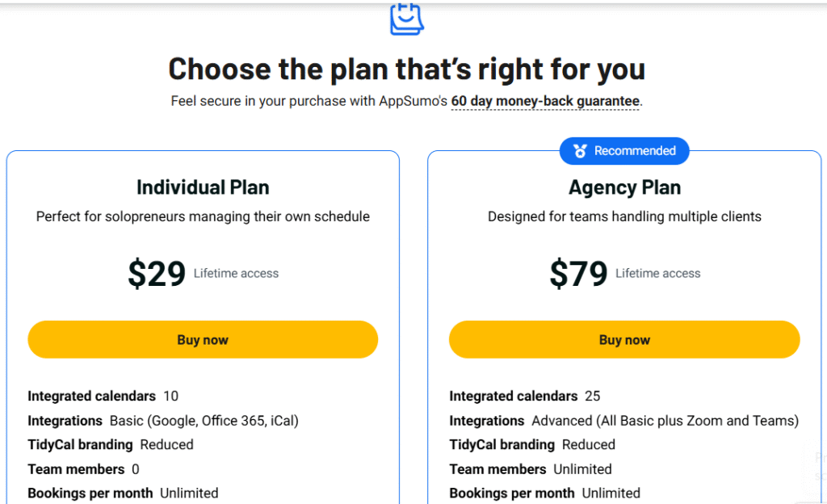Click the $79 price
This screenshot has width=827, height=504.
578,274
